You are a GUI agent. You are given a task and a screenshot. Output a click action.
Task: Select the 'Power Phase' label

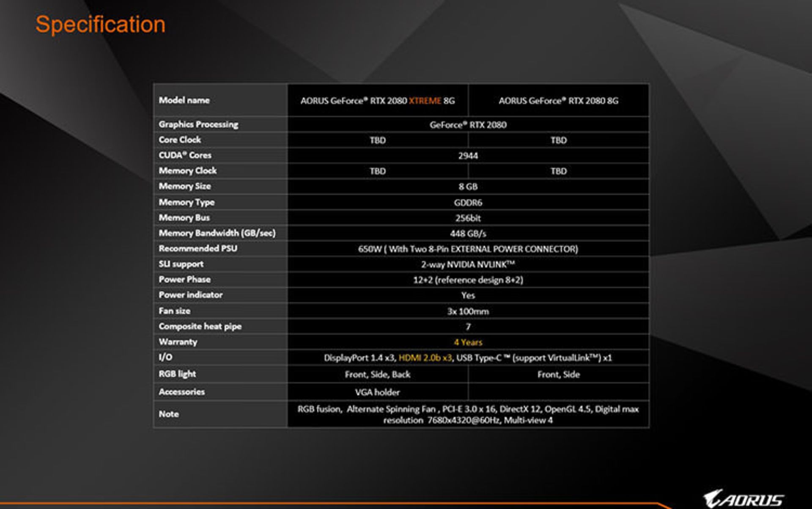(184, 279)
